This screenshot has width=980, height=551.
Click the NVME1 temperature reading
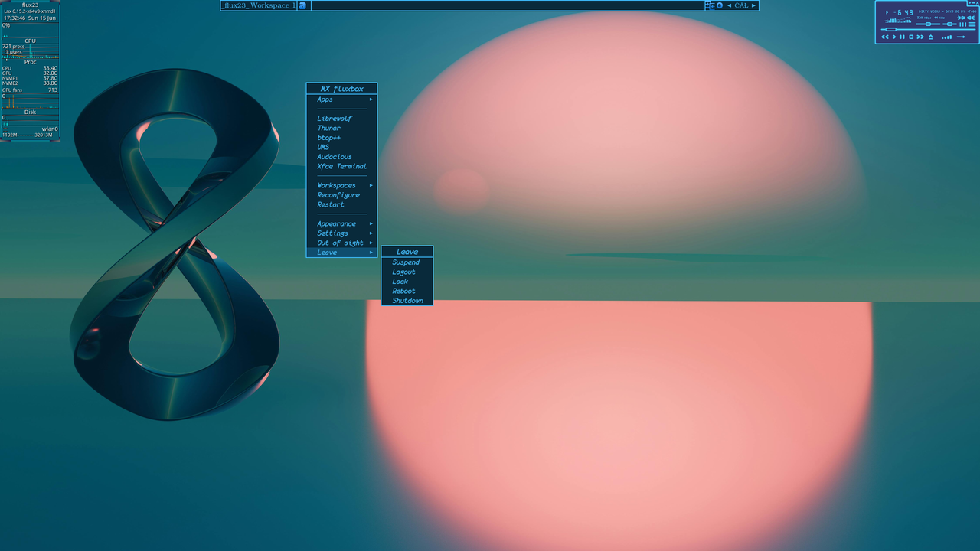[30, 78]
